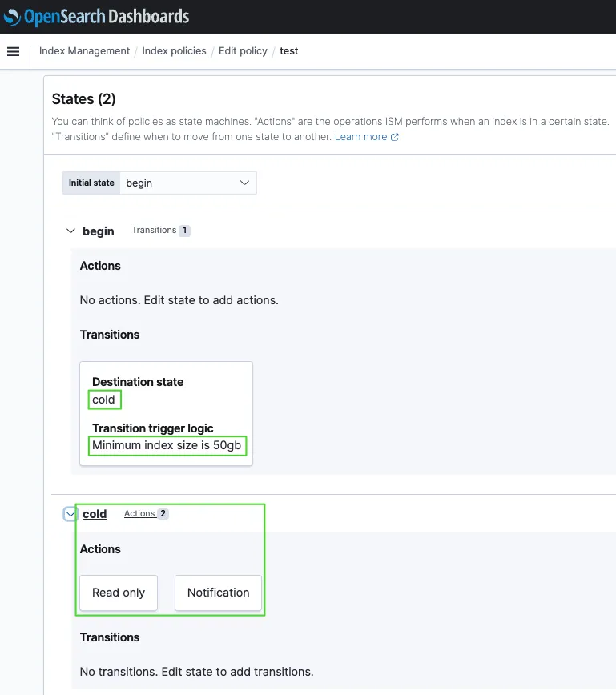The image size is (616, 695).
Task: Collapse the begin state chevron
Action: tap(70, 231)
